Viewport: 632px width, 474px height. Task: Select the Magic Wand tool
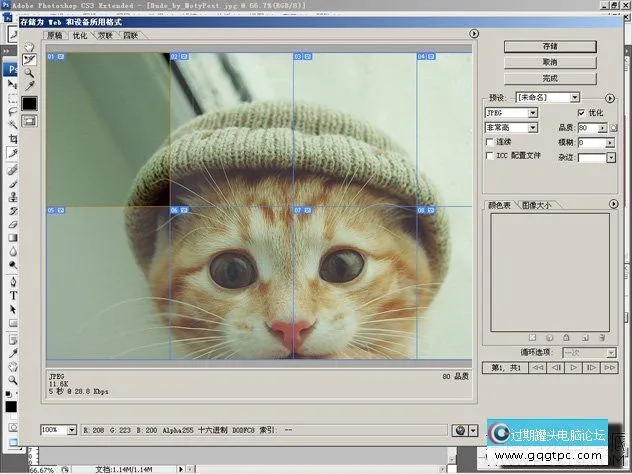click(x=12, y=125)
